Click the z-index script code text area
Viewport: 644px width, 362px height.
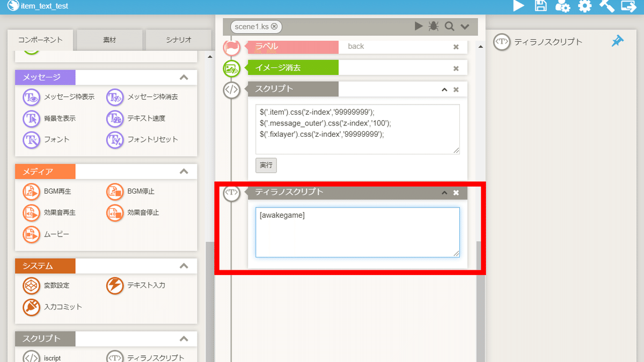pos(357,129)
